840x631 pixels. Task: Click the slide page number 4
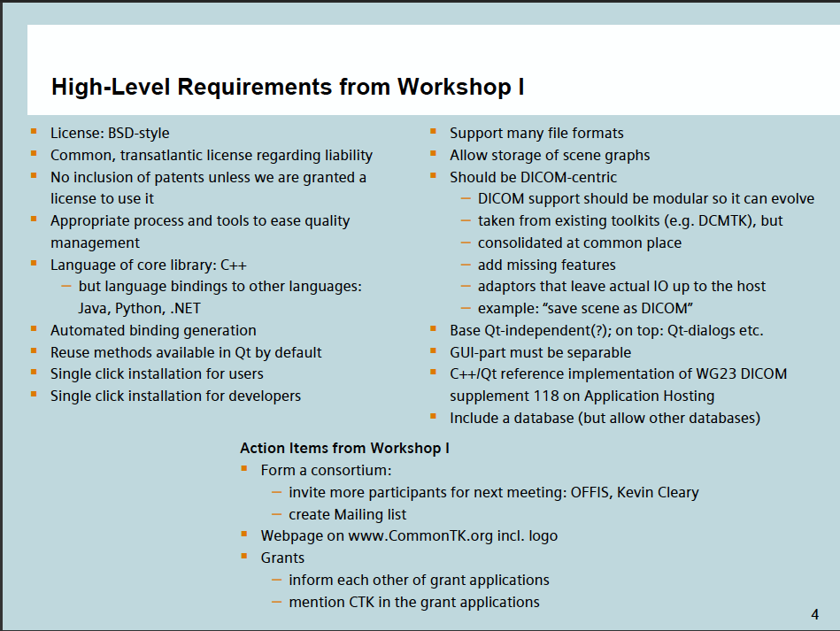coord(814,614)
